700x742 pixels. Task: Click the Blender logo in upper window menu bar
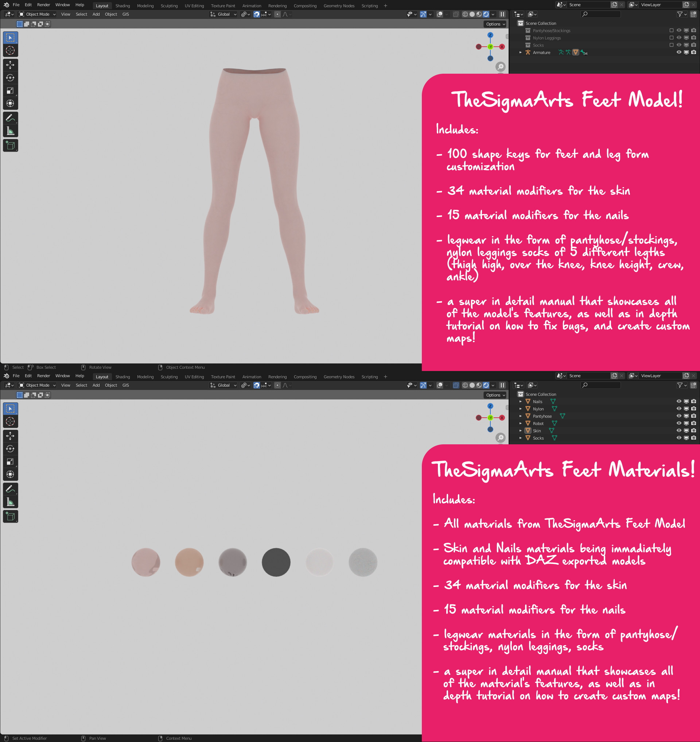pos(6,5)
